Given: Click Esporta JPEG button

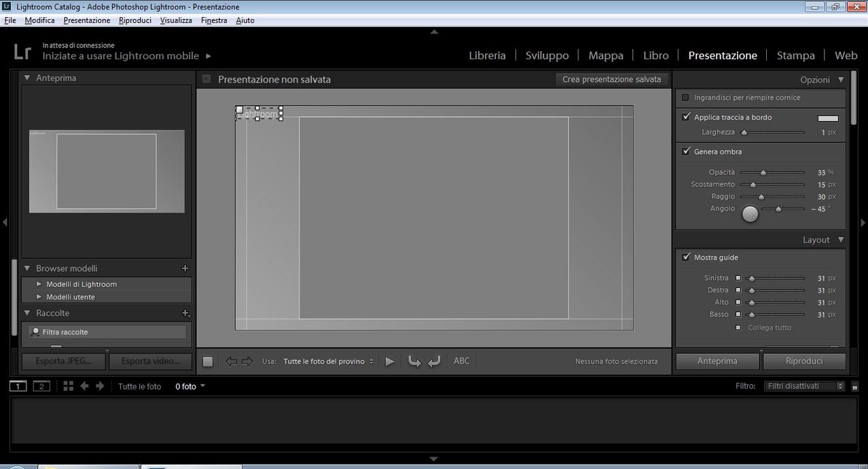Looking at the screenshot, I should click(x=63, y=361).
